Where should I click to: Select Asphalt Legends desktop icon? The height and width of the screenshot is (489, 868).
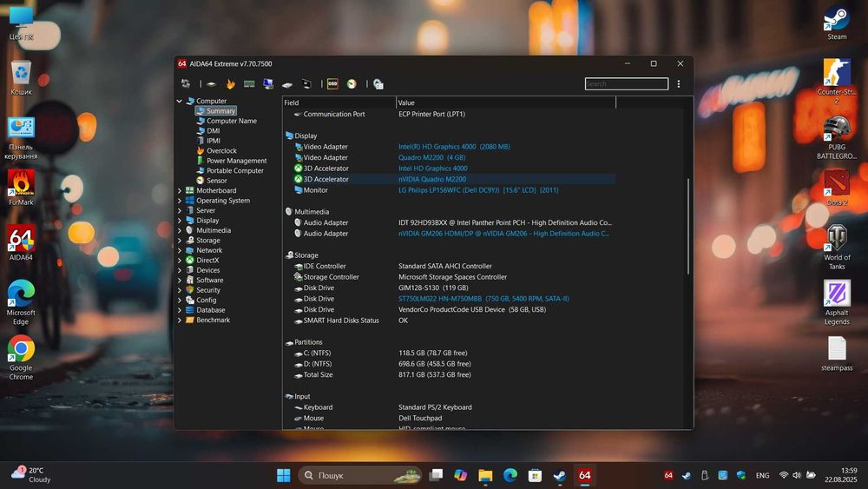point(837,301)
